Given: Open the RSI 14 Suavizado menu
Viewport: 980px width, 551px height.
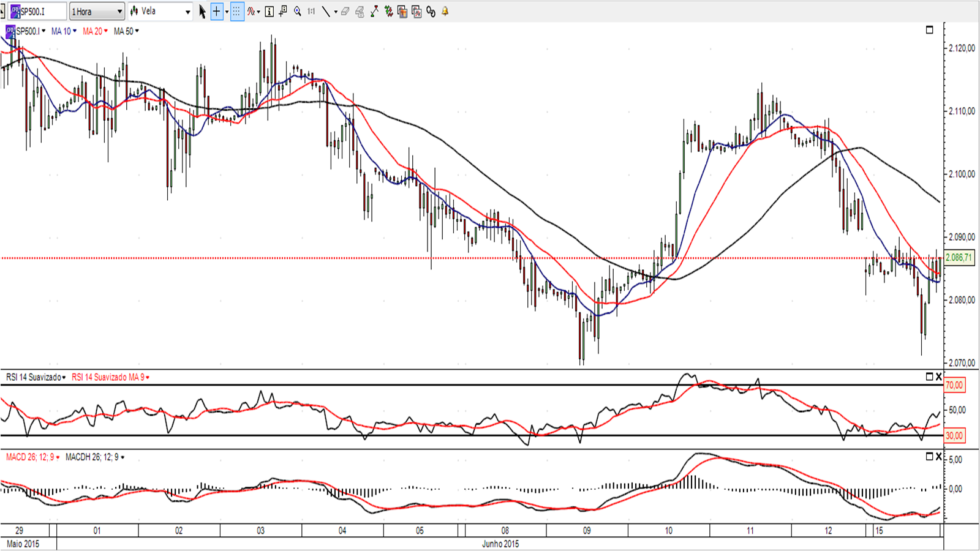Looking at the screenshot, I should 64,378.
